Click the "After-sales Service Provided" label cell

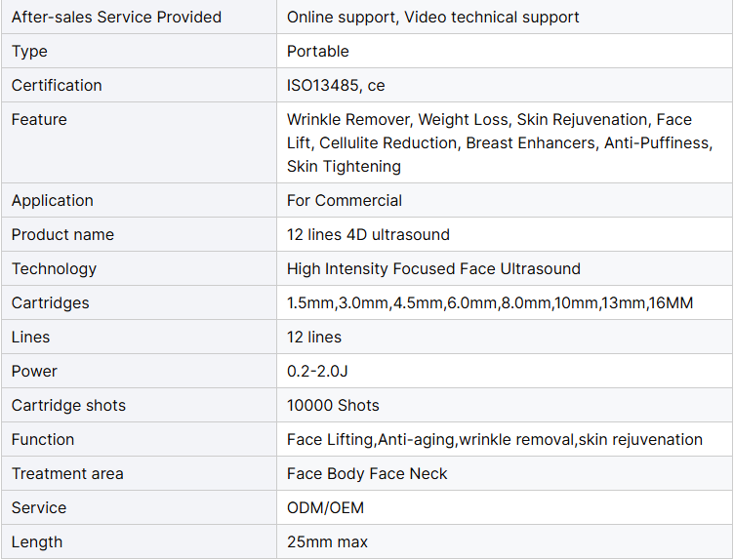click(116, 17)
